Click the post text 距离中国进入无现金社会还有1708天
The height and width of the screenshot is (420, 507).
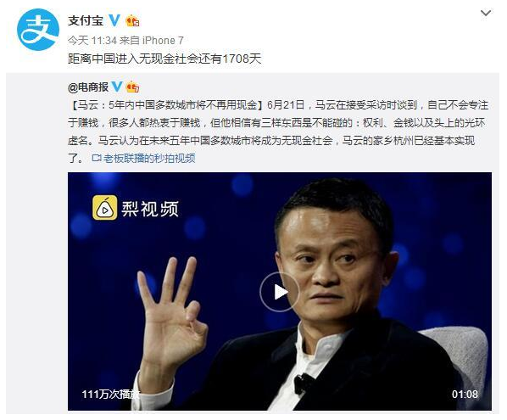[x=164, y=59]
